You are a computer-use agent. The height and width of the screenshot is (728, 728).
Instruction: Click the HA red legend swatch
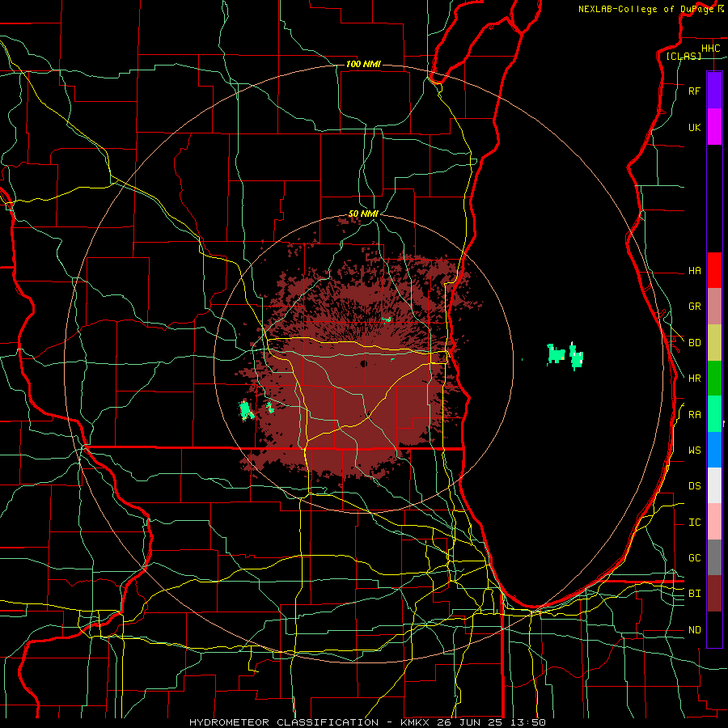(x=714, y=270)
